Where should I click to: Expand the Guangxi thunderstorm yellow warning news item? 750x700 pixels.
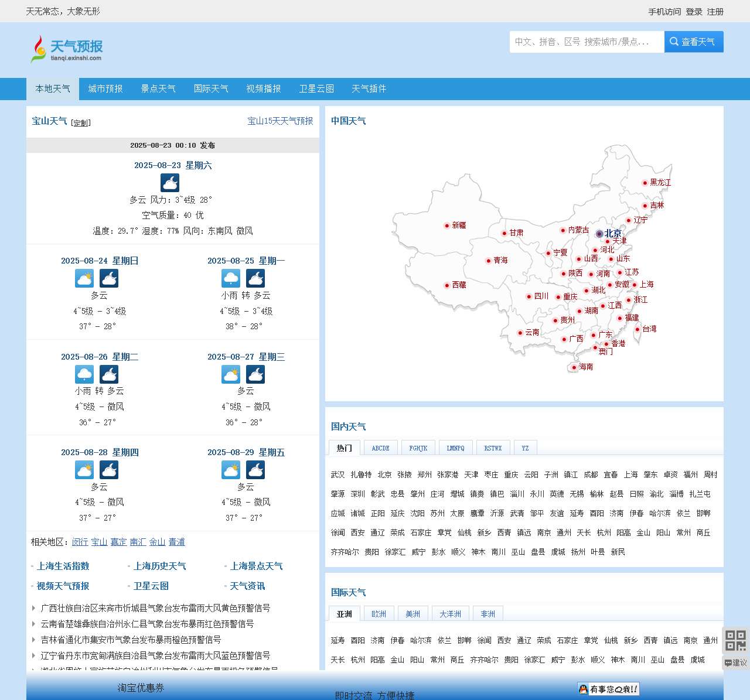(155, 608)
